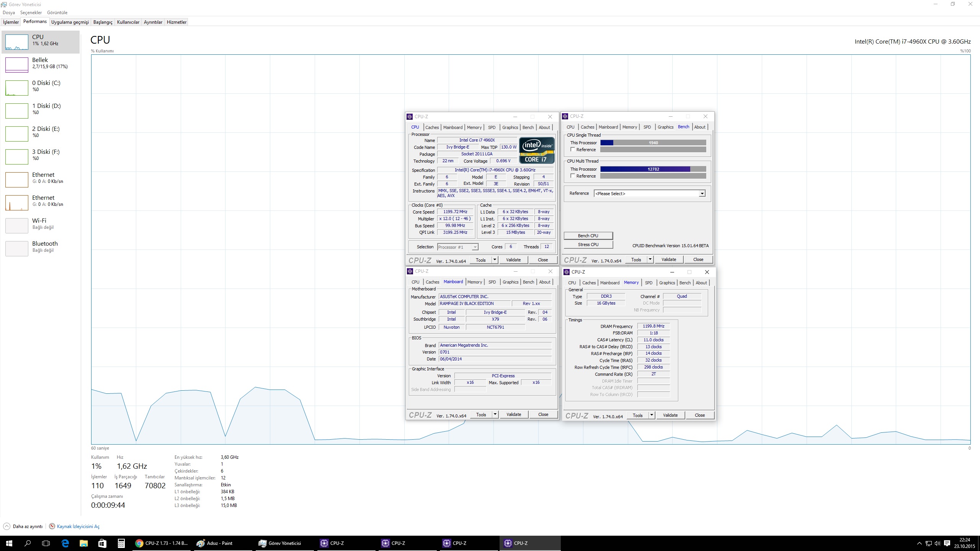This screenshot has height=551, width=980.
Task: Select Bluetooth item in sidebar
Action: pyautogui.click(x=41, y=248)
